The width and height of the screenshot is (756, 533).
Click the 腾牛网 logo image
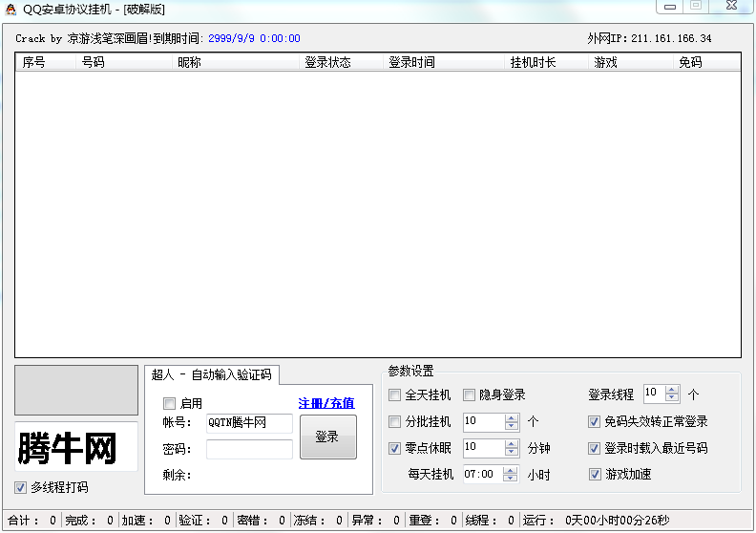(76, 446)
